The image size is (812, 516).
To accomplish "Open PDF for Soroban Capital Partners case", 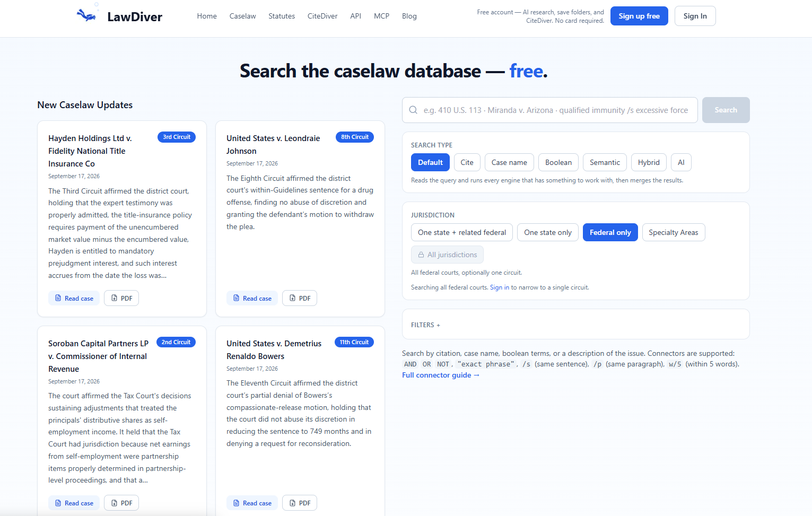I will [x=121, y=503].
